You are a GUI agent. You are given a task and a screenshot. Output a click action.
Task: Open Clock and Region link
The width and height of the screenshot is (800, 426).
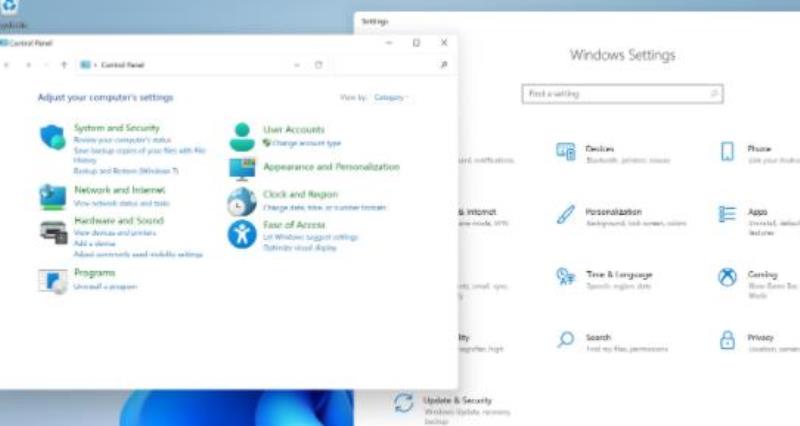click(301, 194)
